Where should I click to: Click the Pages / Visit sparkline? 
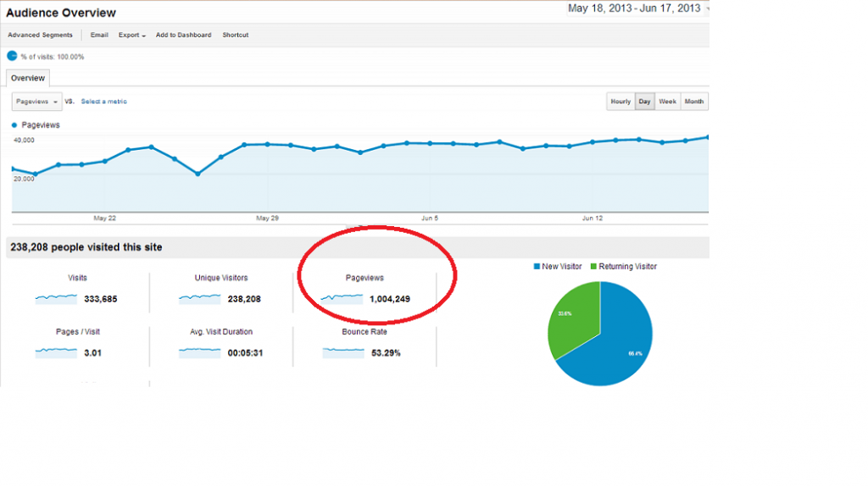coord(56,352)
